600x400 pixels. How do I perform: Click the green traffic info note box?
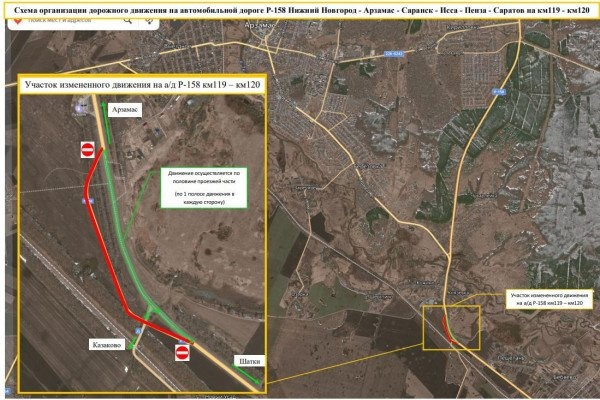204,187
